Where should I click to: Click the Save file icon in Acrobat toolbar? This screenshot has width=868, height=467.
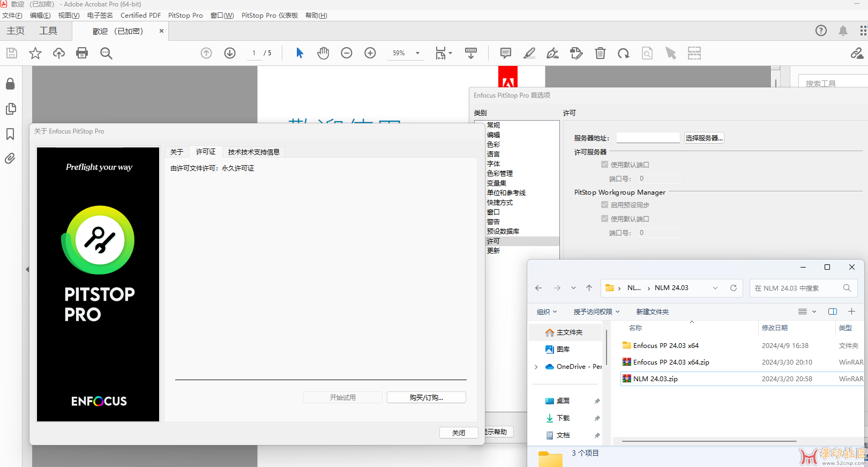12,53
